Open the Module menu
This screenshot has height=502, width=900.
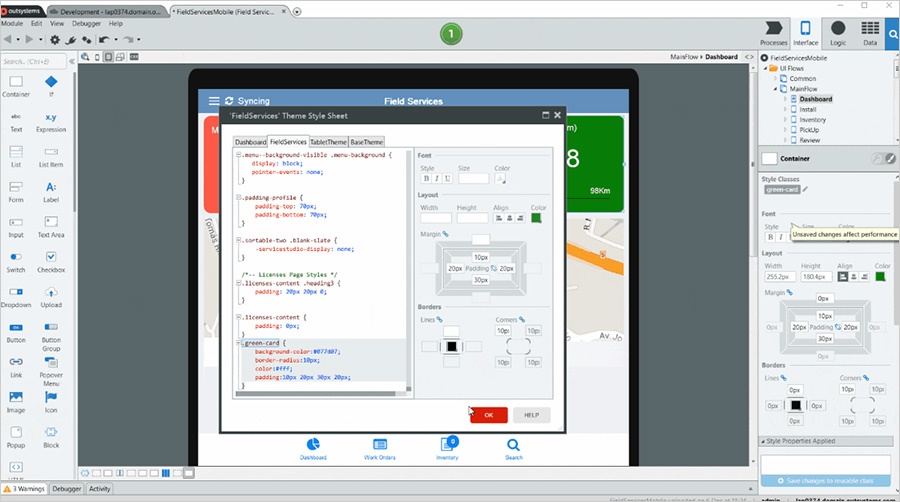pos(12,24)
